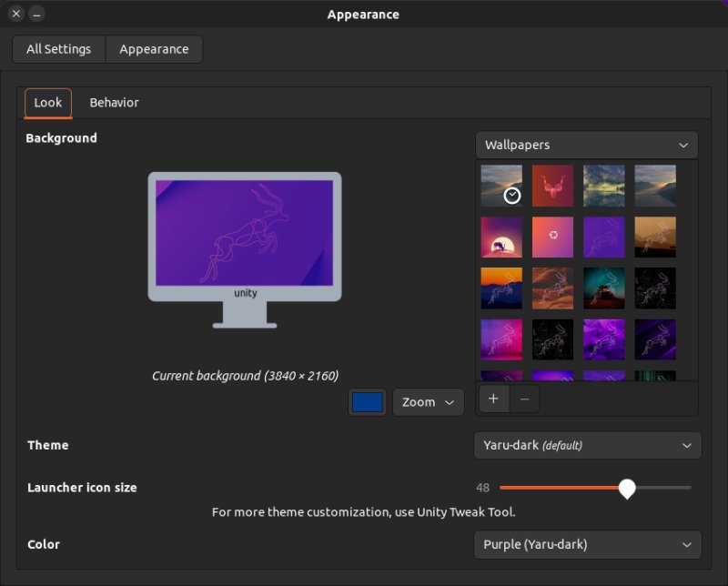This screenshot has width=728, height=586.
Task: Open the Wallpapers source dropdown
Action: click(586, 145)
